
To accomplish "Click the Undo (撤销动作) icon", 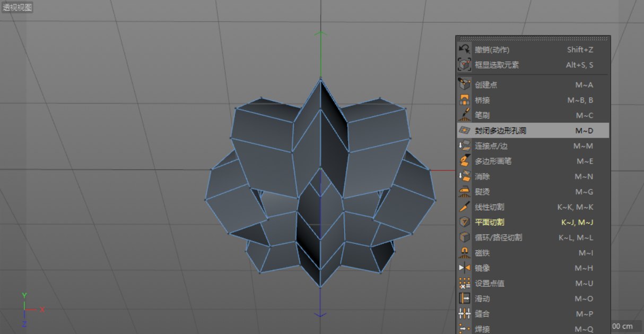I will [464, 49].
